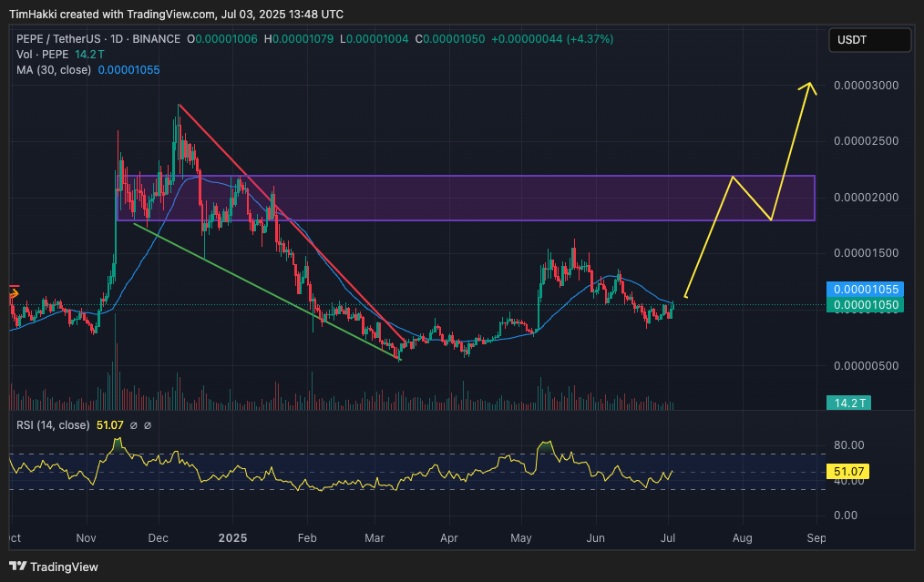Click the MA (30, close) indicator label
Image resolution: width=924 pixels, height=582 pixels.
coord(54,69)
